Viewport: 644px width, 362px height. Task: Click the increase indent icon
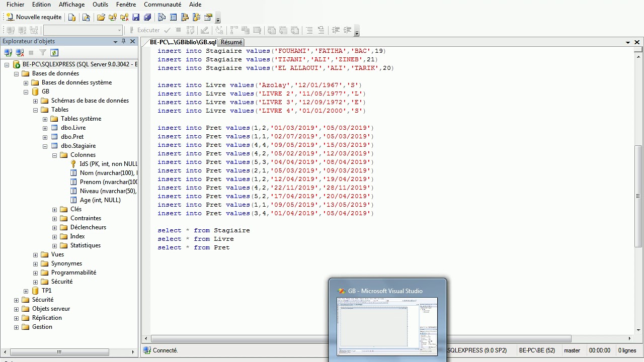pos(347,30)
